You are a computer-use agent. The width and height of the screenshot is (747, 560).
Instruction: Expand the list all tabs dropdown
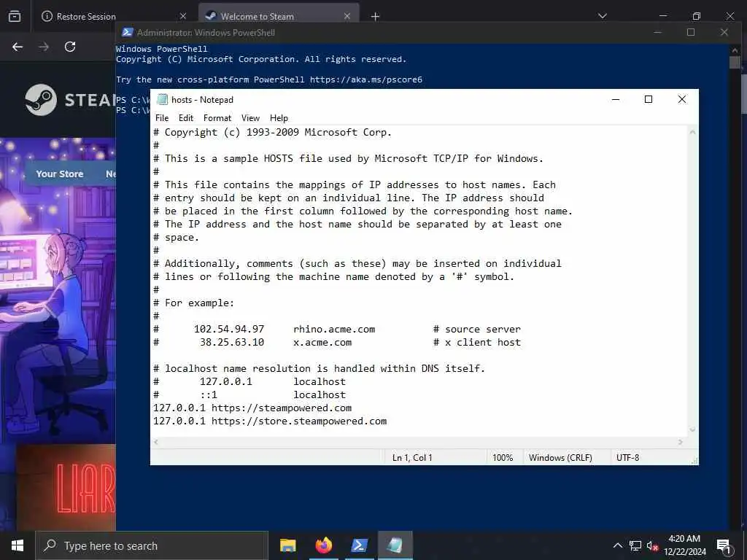coord(603,16)
